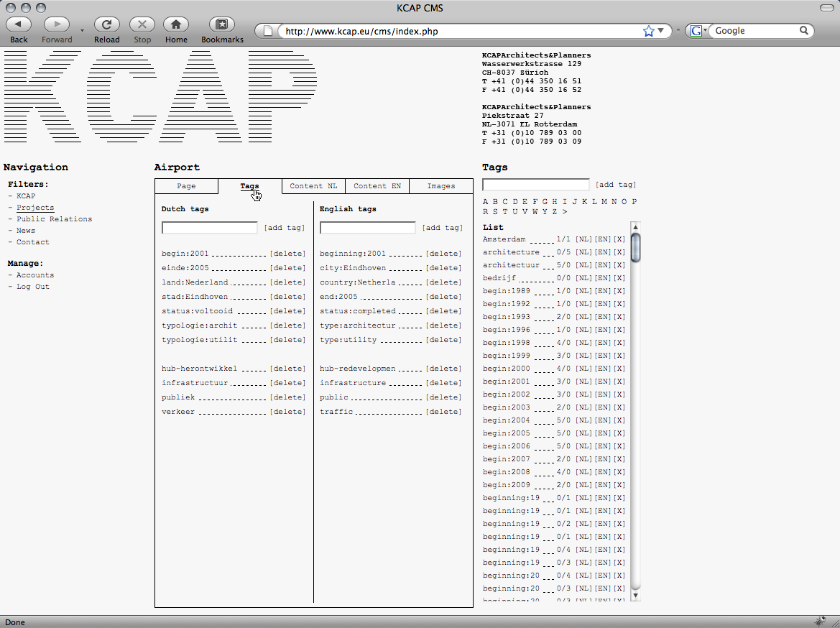Click the browser Back button
This screenshot has height=628, width=840.
19,25
